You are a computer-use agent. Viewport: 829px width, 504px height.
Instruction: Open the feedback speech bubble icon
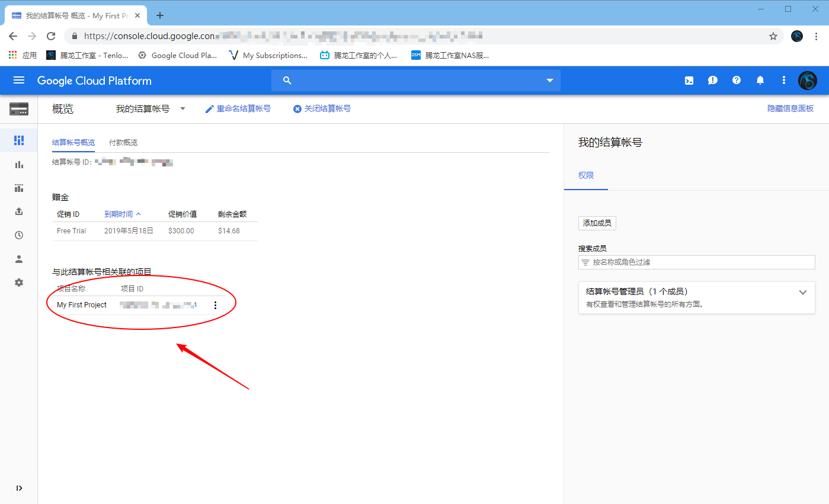(x=713, y=81)
